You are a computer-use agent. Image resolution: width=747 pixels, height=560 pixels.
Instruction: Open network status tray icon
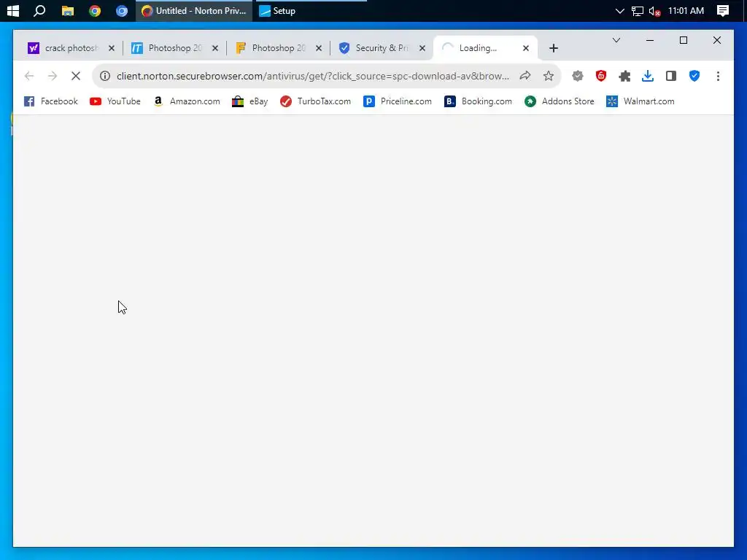(637, 10)
